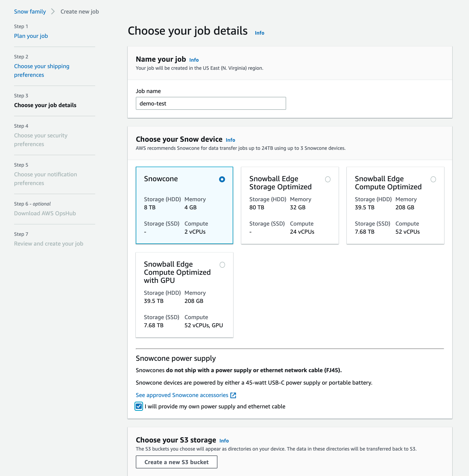Open See approved Snowcone accessories link
The image size is (469, 476).
click(x=182, y=395)
